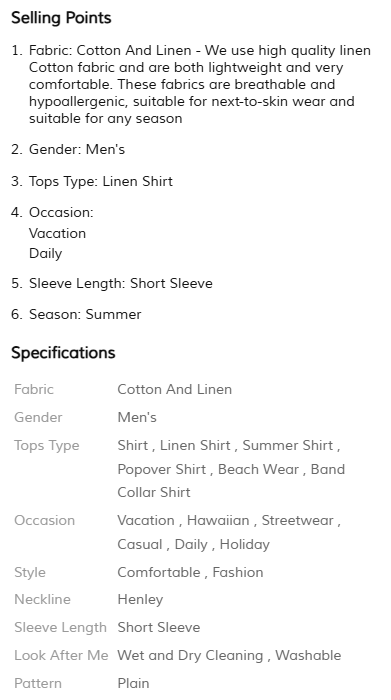The image size is (391, 700).
Task: Click Tops Type: Linen Shirt item
Action: 101,181
